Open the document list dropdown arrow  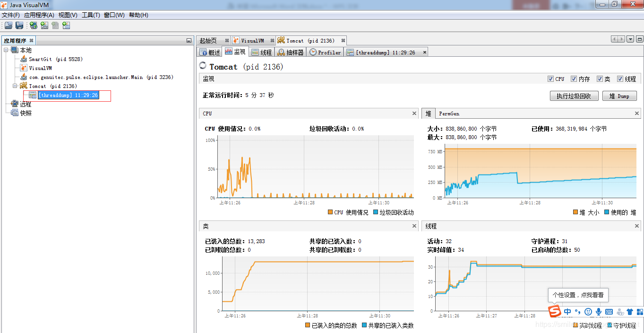click(630, 39)
